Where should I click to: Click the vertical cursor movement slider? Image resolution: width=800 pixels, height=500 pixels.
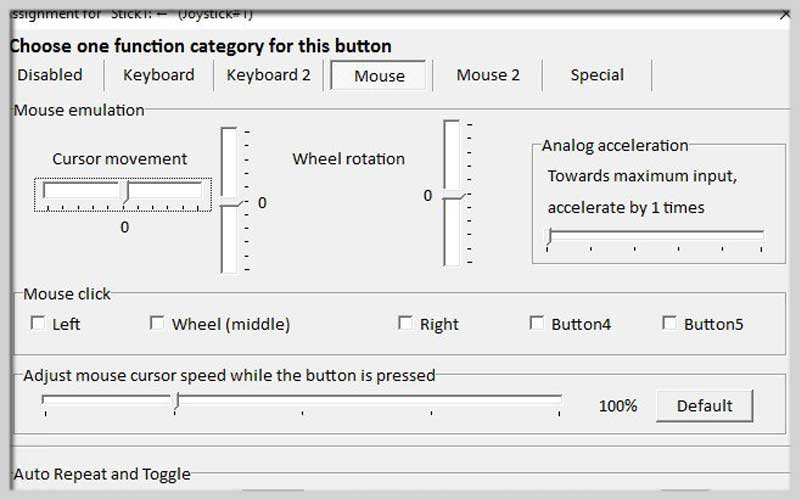pyautogui.click(x=230, y=201)
